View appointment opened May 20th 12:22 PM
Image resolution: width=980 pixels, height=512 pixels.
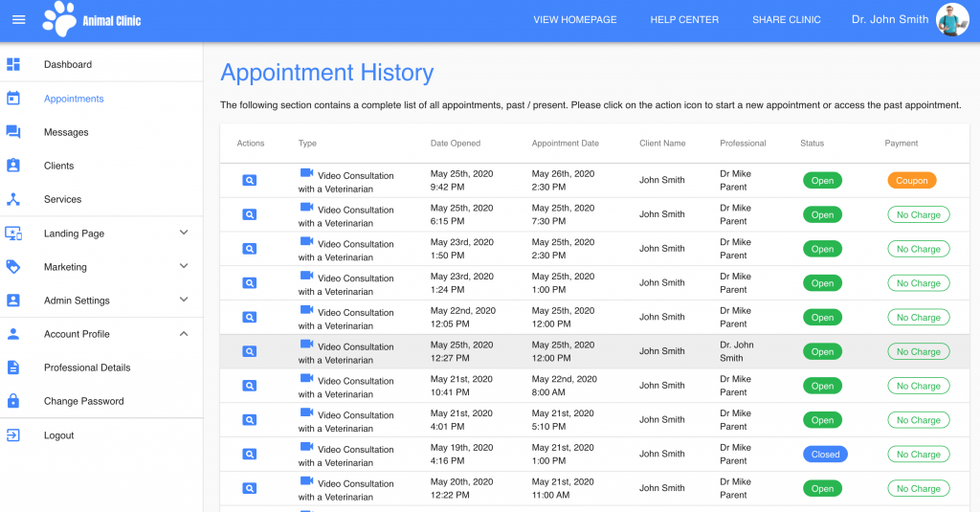coord(250,488)
